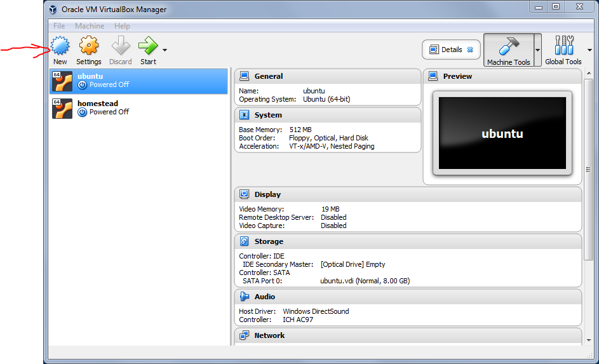Click the scrollbar up arrow

[589, 73]
